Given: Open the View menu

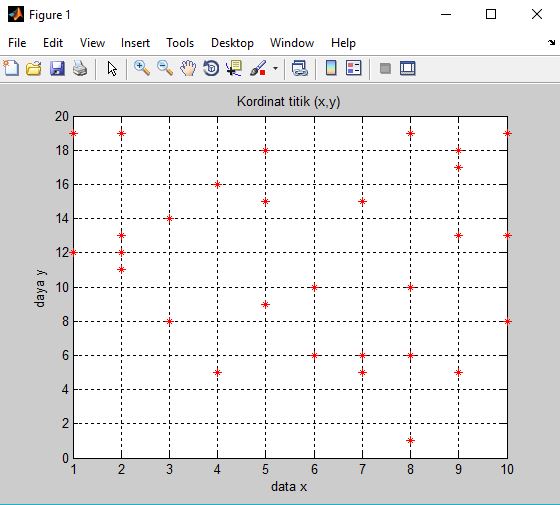Looking at the screenshot, I should (x=92, y=43).
